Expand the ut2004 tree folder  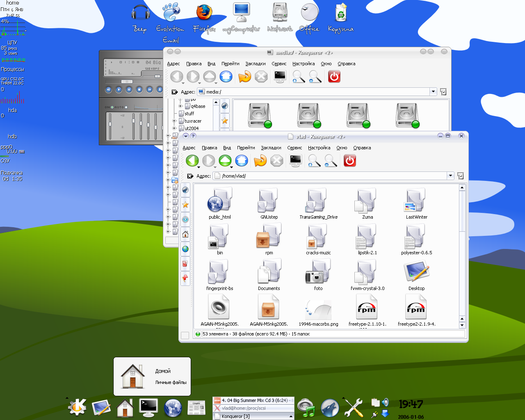[174, 128]
